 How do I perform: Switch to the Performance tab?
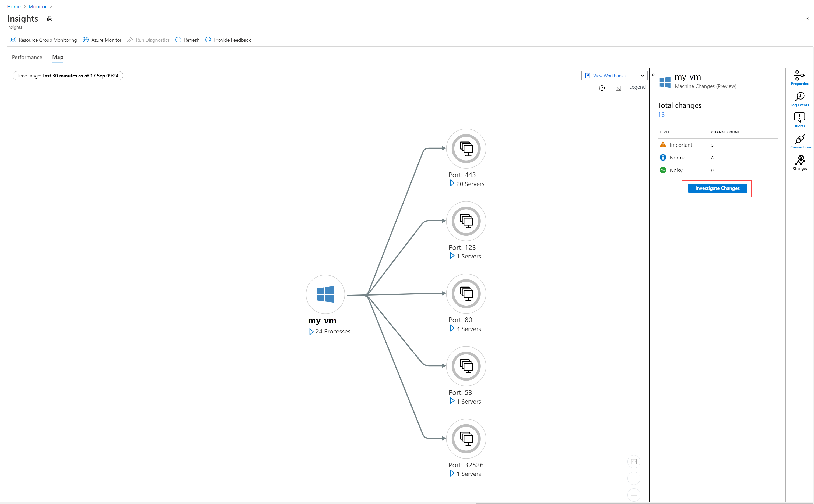coord(27,57)
